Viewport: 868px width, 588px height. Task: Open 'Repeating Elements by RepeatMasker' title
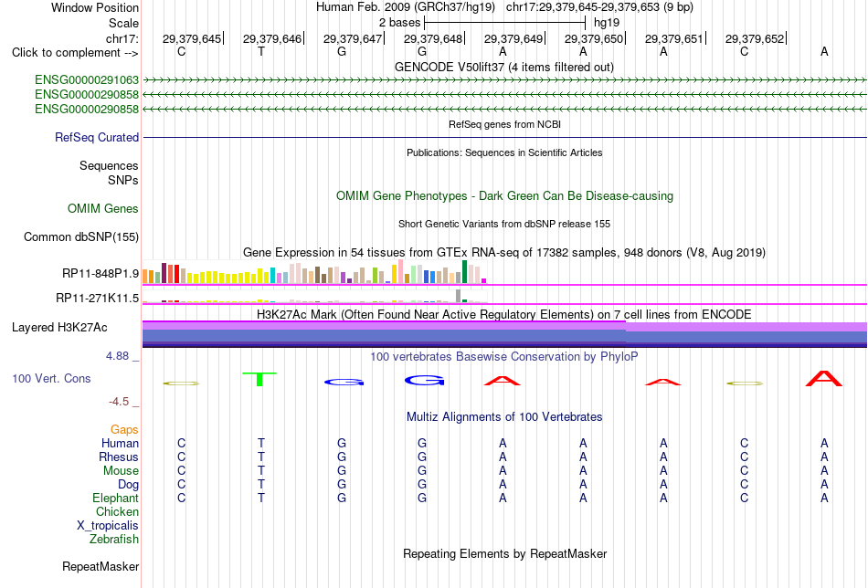505,553
